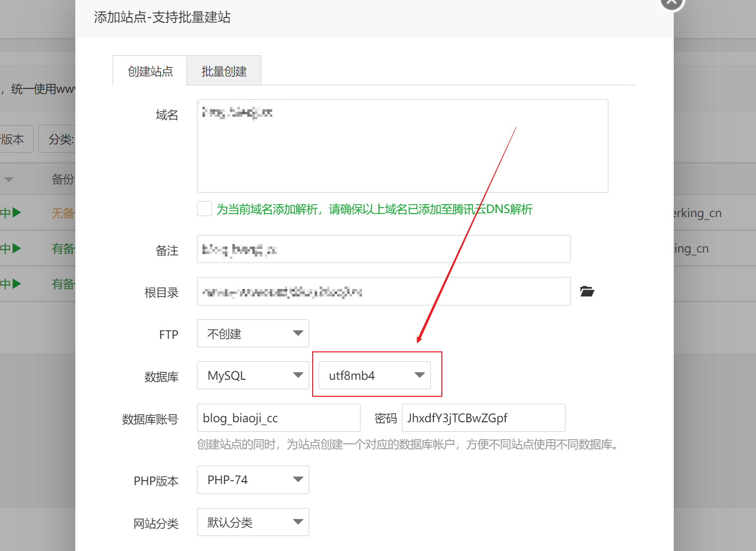Click erking_cn text in background table
Image resolution: width=756 pixels, height=551 pixels.
click(697, 213)
